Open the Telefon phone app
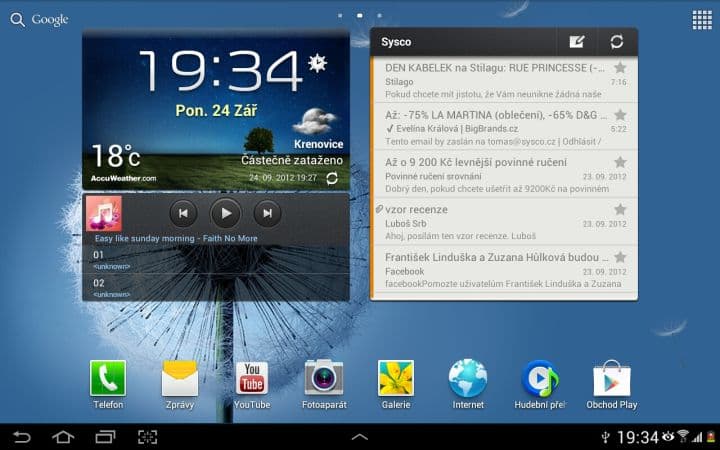720x450 pixels. pos(108,379)
